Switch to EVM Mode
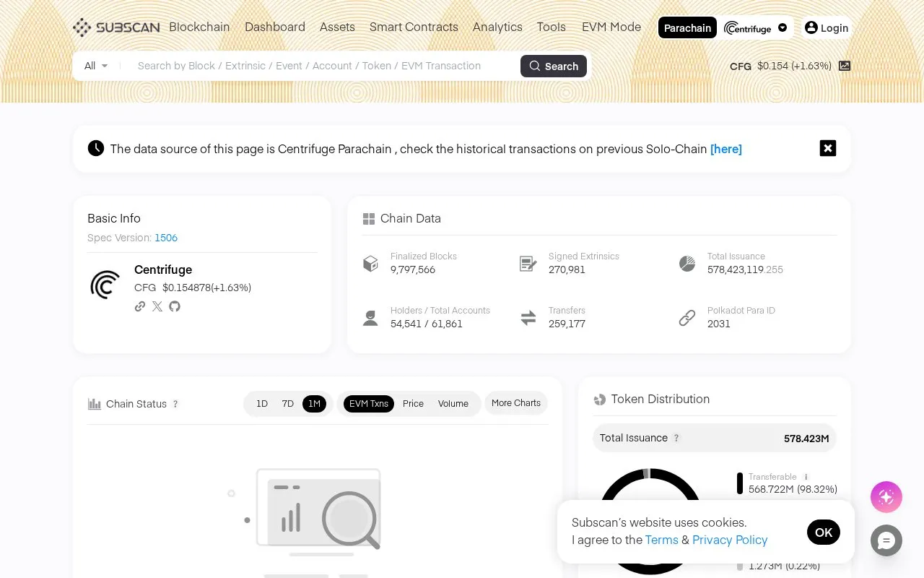Image resolution: width=924 pixels, height=578 pixels. point(611,27)
